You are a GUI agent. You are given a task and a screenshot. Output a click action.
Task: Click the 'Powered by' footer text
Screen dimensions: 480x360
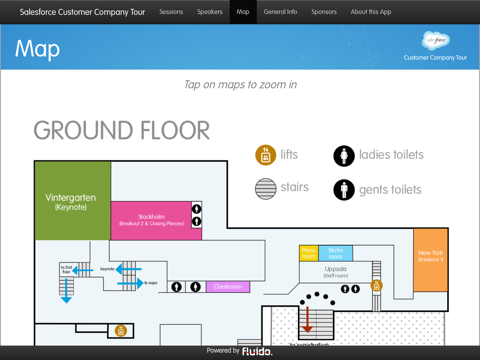point(223,351)
